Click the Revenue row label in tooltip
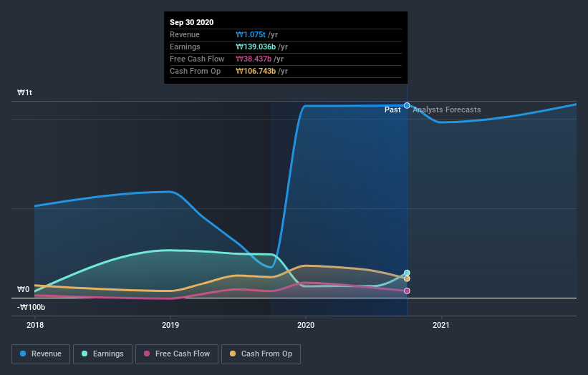588x375 pixels. pos(185,34)
